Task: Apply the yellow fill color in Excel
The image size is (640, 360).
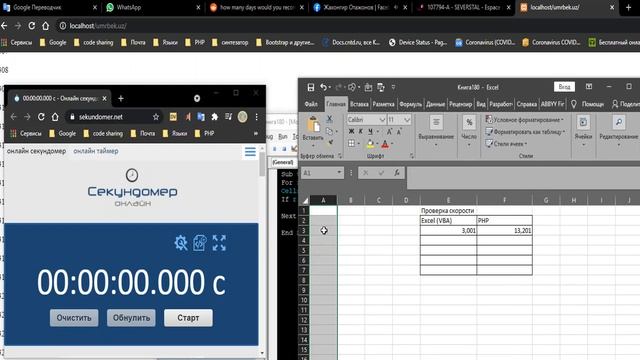Action: coord(370,144)
